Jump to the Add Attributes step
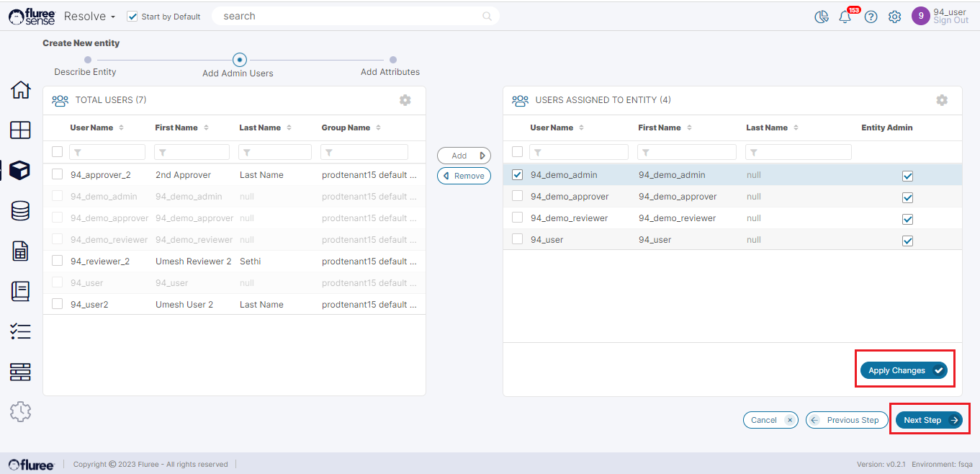The width and height of the screenshot is (980, 474). pos(393,61)
